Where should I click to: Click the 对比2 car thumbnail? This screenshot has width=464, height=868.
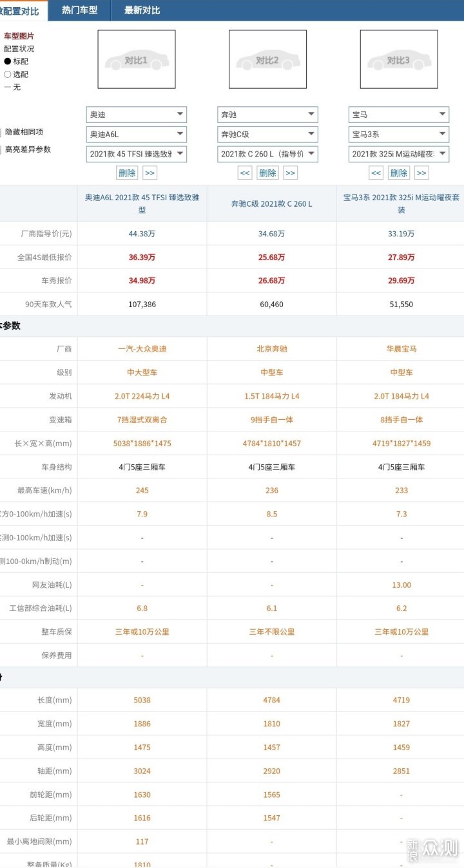tap(267, 60)
